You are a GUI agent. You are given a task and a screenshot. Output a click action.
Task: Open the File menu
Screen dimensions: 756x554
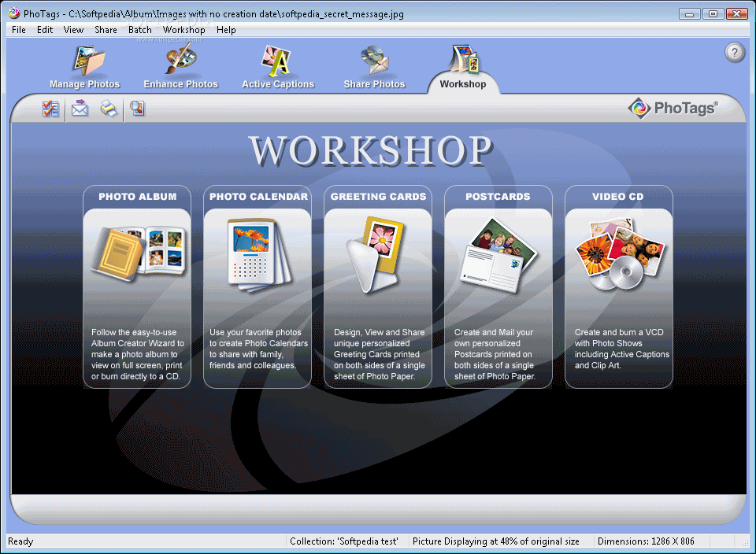point(19,30)
